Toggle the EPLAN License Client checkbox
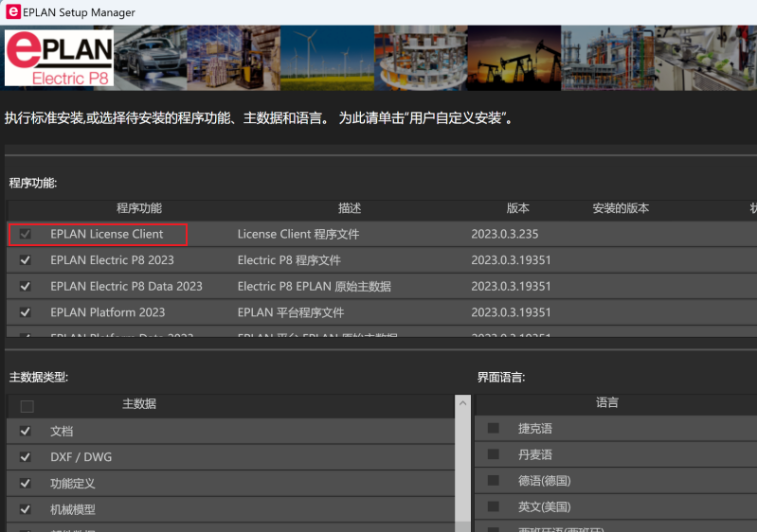This screenshot has width=757, height=532. pos(26,234)
